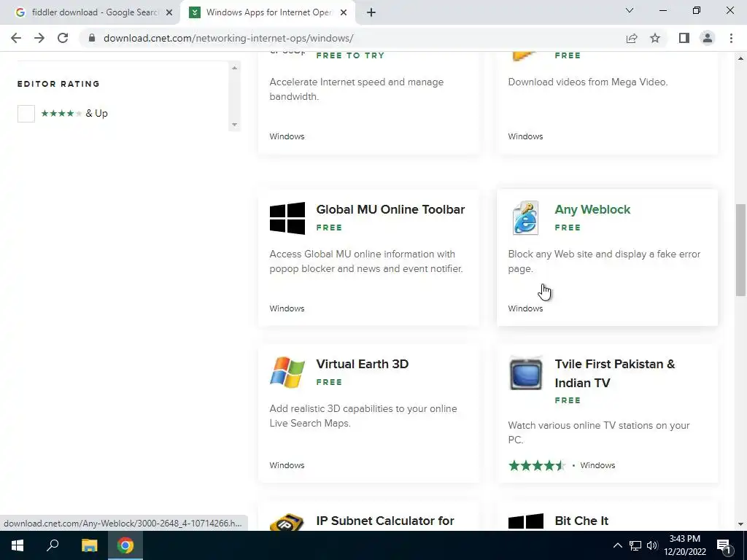Image resolution: width=747 pixels, height=560 pixels.
Task: Click the Tvile star rating
Action: click(x=537, y=465)
